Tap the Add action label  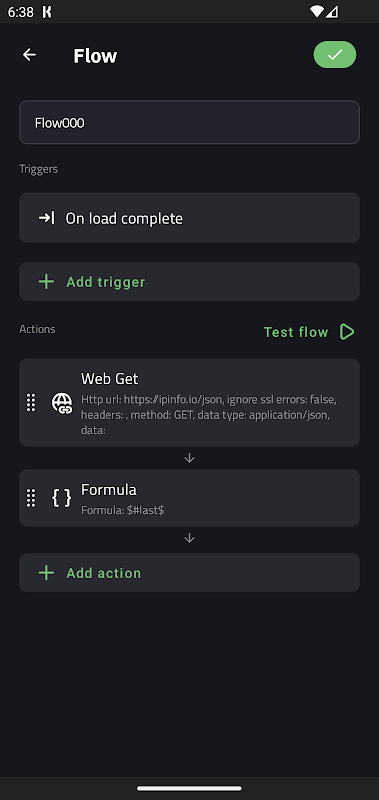(x=104, y=573)
